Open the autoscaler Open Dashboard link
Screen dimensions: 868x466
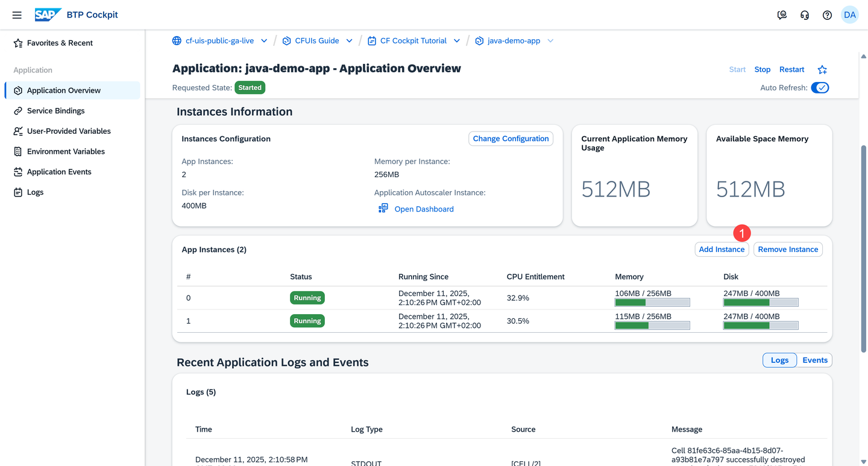pyautogui.click(x=424, y=209)
